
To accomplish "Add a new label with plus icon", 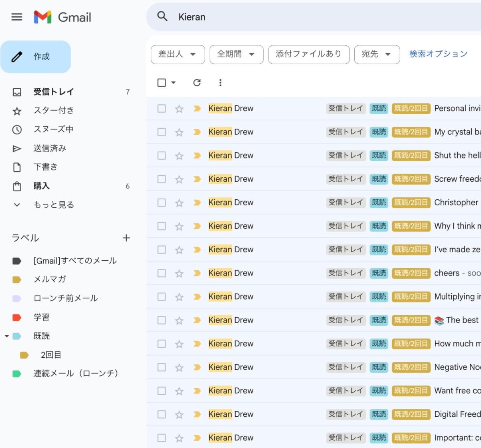I will pyautogui.click(x=126, y=238).
